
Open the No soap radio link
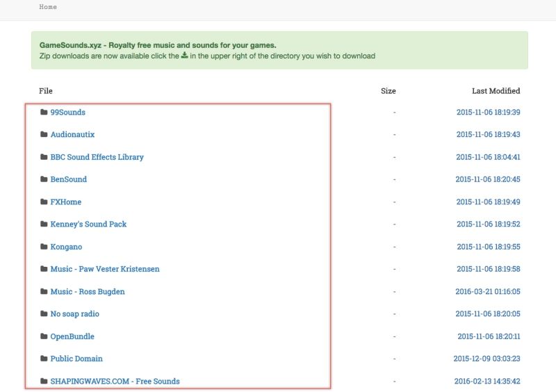click(x=75, y=314)
